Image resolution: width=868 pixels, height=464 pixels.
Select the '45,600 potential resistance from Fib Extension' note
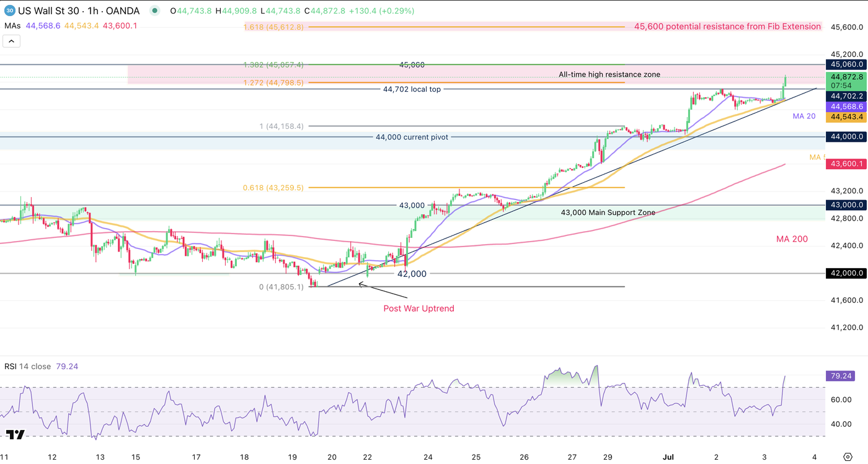(x=727, y=27)
